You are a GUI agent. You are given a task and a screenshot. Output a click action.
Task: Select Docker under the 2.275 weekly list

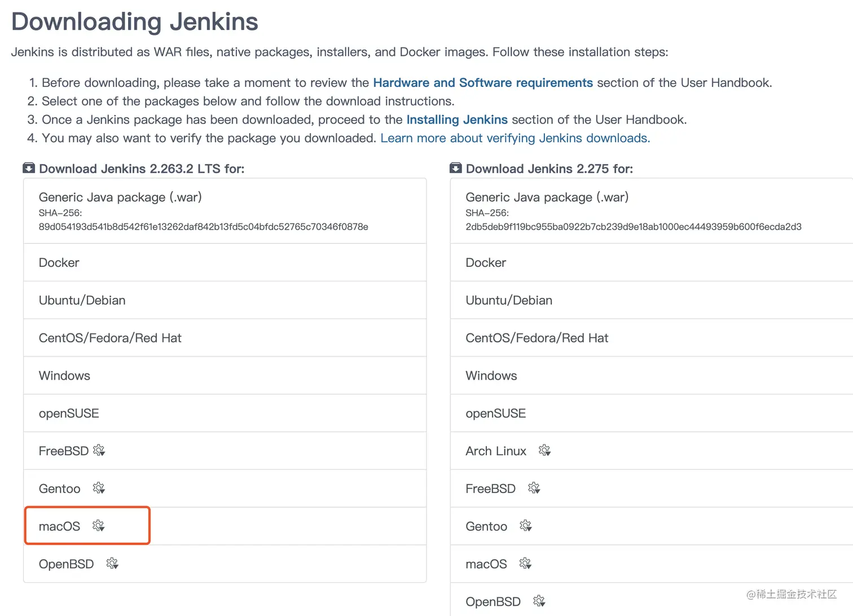(x=652, y=262)
